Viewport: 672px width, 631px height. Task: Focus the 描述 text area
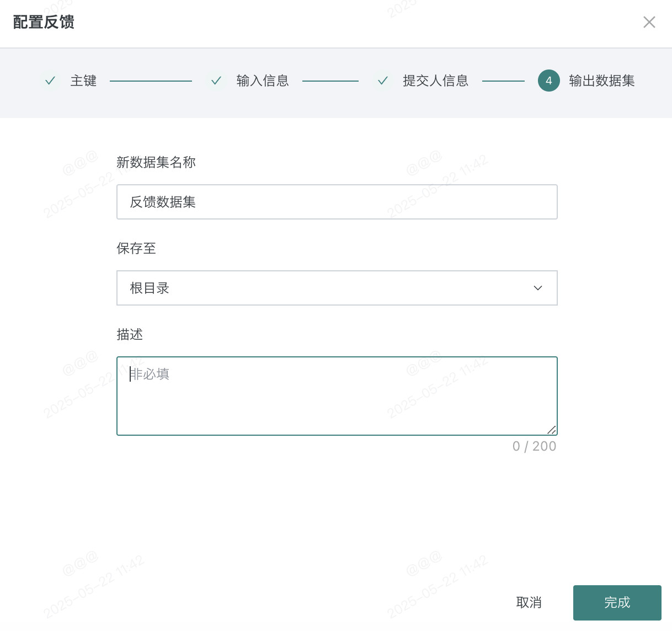pyautogui.click(x=337, y=396)
